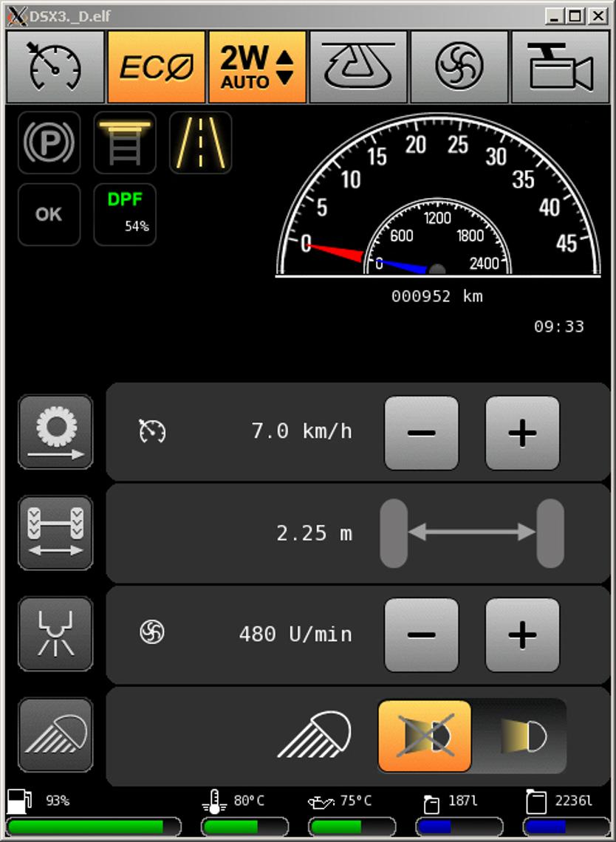616x842 pixels.
Task: Decrease the 7.0 km/h speed setting
Action: click(x=422, y=433)
